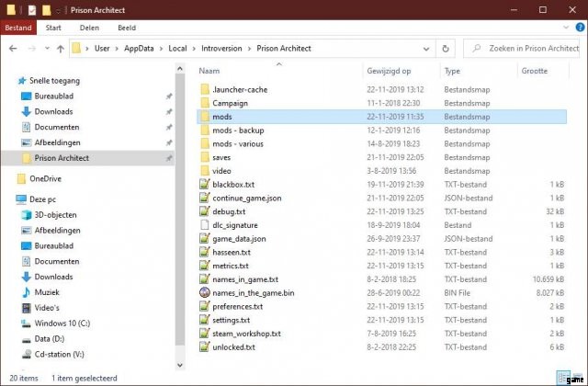Open Snelle toegang in navigation pane
588x386 pixels.
click(x=54, y=81)
